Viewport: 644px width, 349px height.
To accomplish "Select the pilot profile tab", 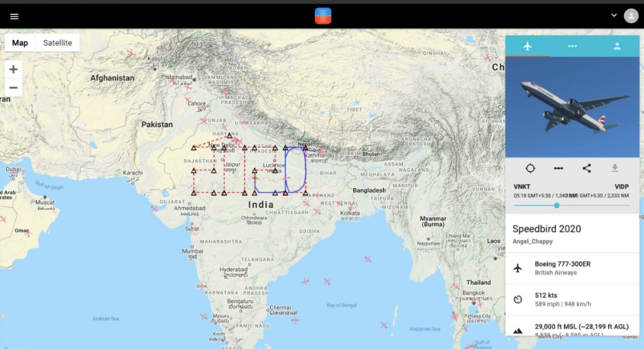I will (x=617, y=46).
